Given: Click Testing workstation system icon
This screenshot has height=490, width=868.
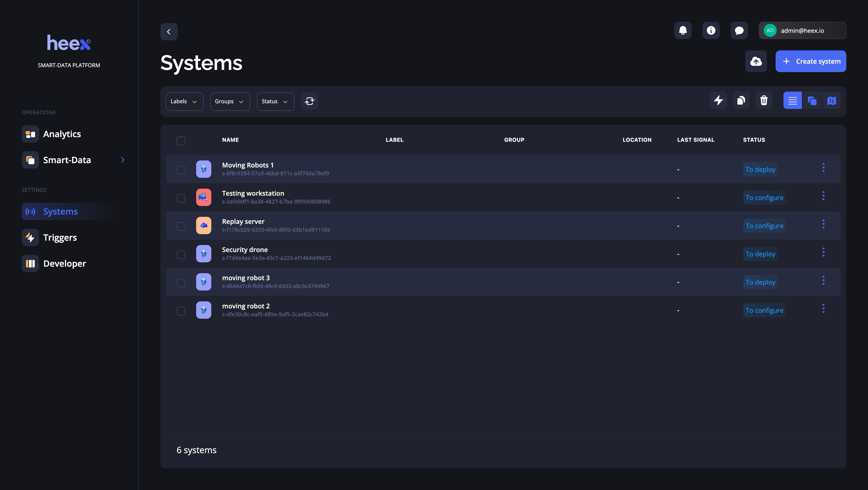Looking at the screenshot, I should [203, 198].
